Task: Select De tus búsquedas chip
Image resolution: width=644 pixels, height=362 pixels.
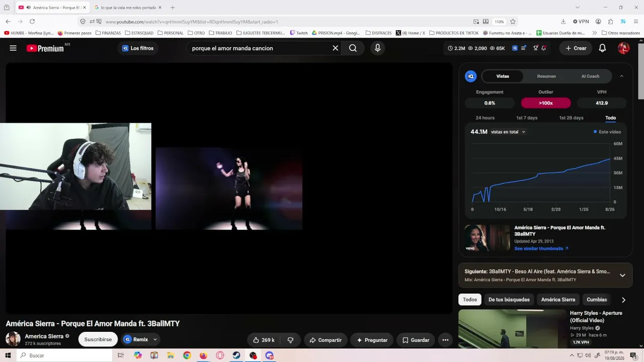Action: [509, 300]
